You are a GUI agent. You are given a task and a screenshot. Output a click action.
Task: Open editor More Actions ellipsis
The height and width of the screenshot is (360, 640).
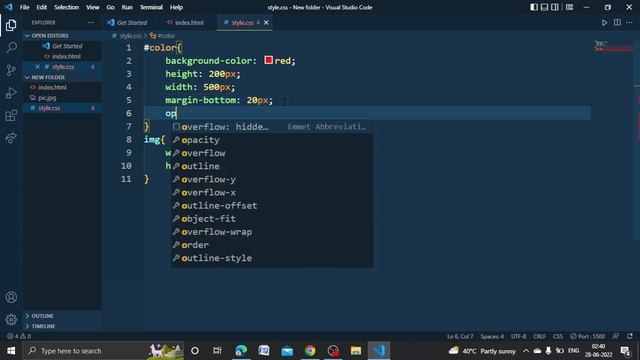629,22
